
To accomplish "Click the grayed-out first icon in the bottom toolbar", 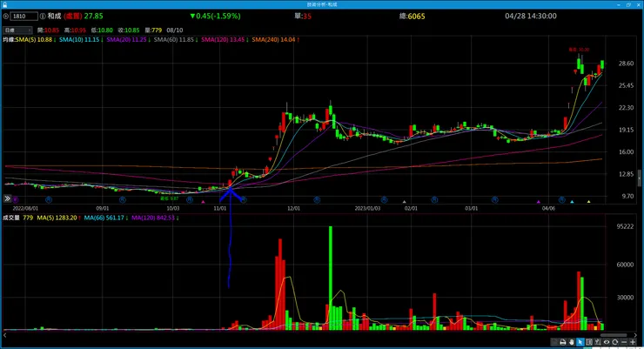I will pyautogui.click(x=554, y=342).
